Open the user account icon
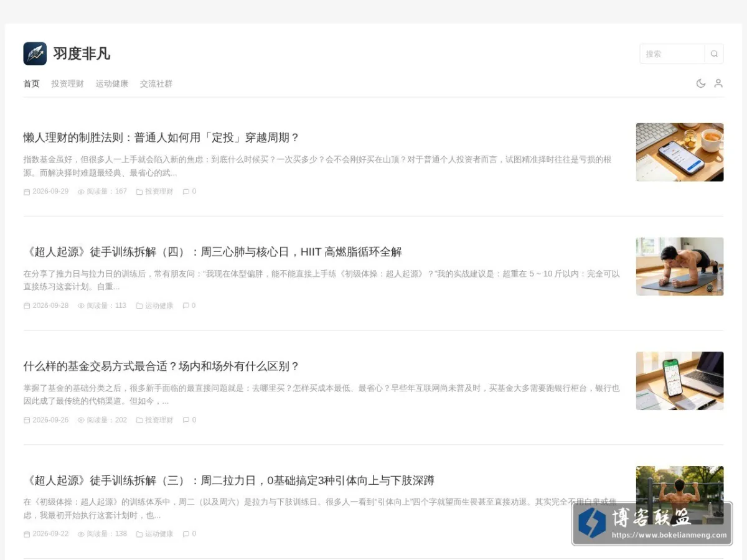This screenshot has width=747, height=560. pos(718,83)
